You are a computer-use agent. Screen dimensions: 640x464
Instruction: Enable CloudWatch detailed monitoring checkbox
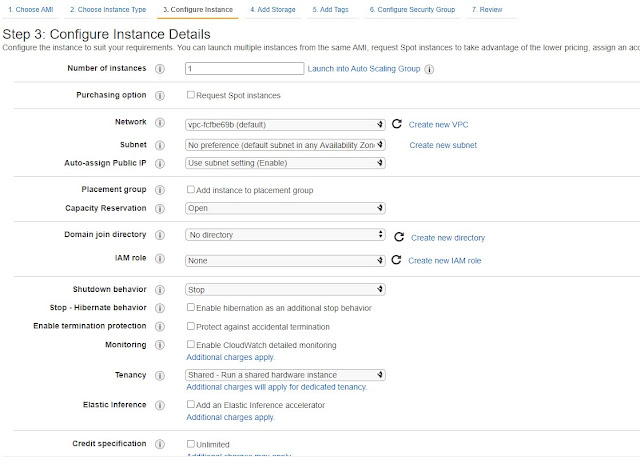tap(191, 345)
